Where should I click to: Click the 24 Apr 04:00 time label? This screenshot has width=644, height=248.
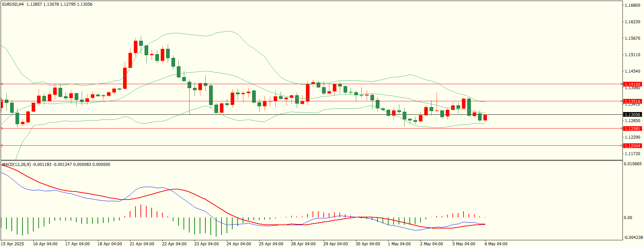(x=239, y=244)
